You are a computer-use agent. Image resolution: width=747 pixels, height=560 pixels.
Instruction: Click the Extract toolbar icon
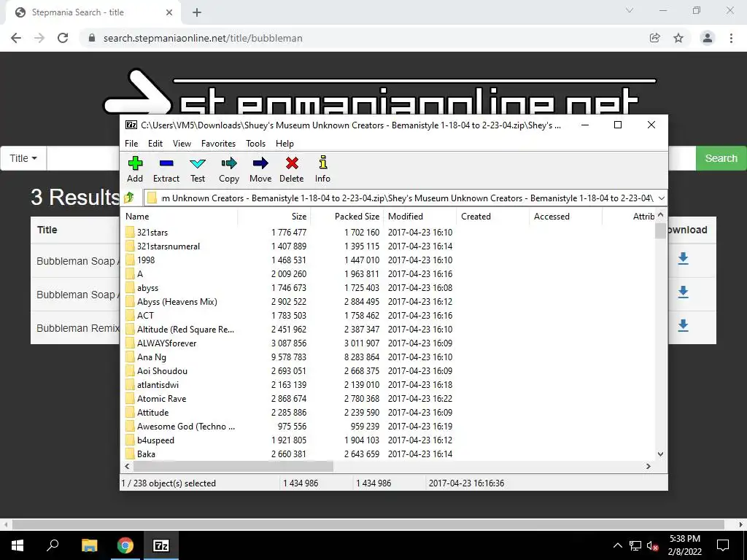click(166, 169)
